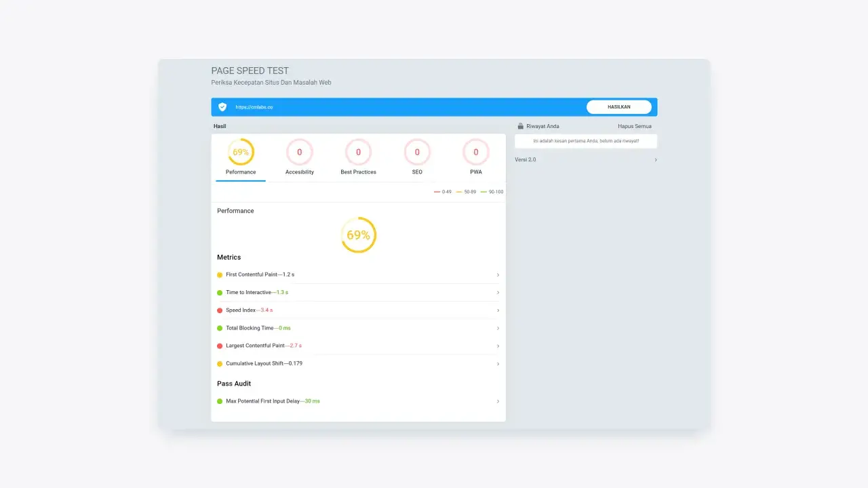868x488 pixels.
Task: Expand Cumulative Layout Shift details chevron
Action: click(x=498, y=364)
